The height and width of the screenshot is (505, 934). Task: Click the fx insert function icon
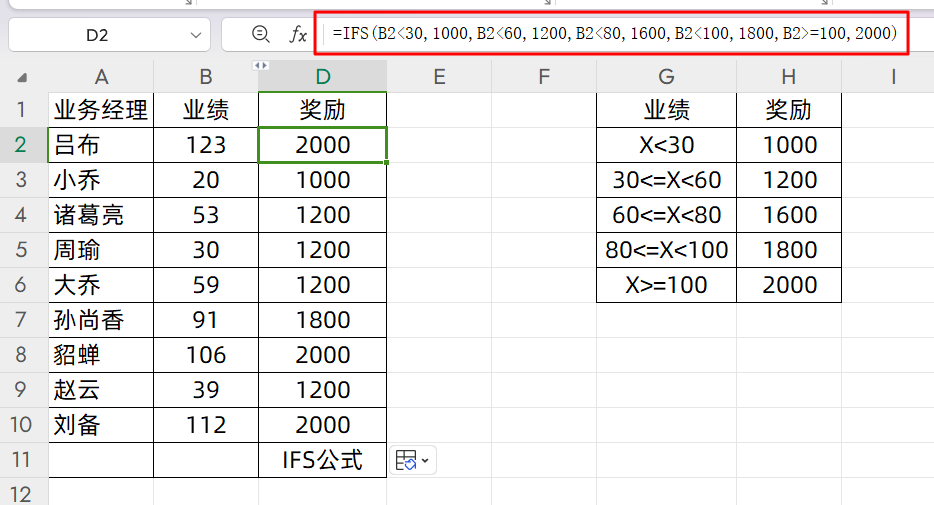click(298, 35)
